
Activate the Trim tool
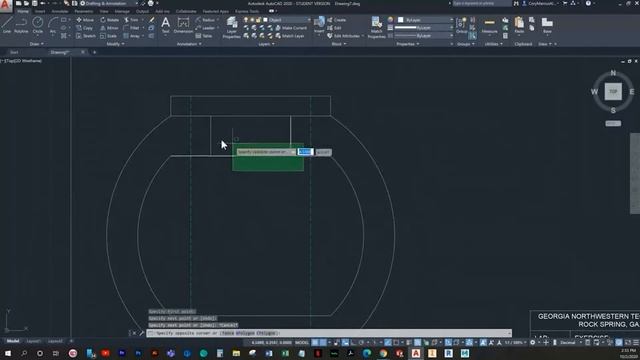pos(131,20)
